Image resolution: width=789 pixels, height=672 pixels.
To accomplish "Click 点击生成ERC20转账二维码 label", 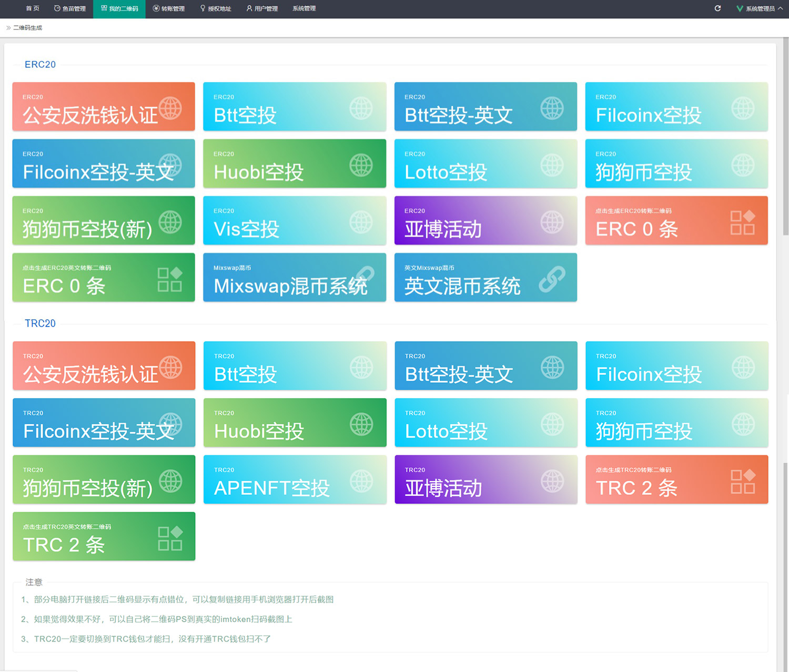I will [633, 211].
